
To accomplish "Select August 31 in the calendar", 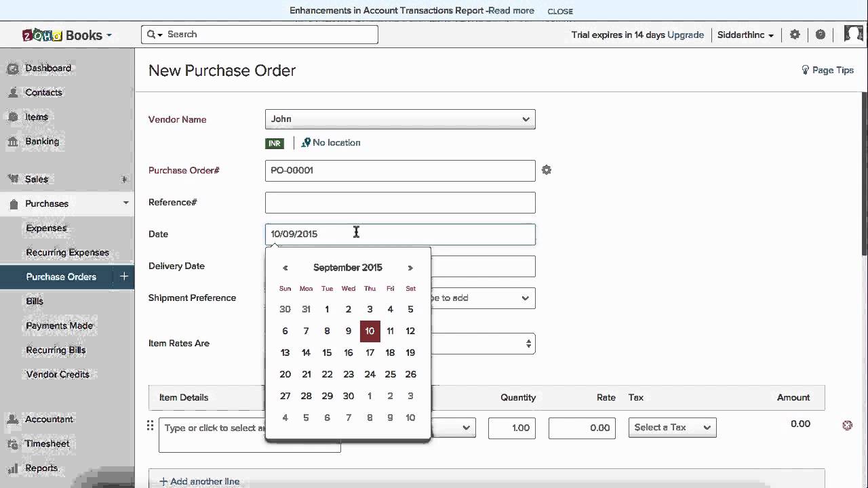I will click(x=306, y=309).
